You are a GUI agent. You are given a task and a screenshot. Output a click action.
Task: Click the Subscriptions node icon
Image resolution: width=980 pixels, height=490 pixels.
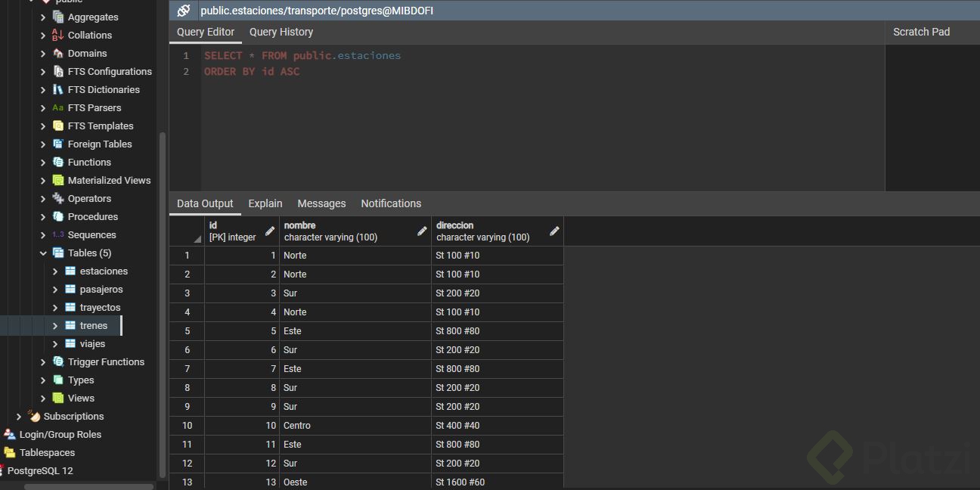[x=34, y=416]
